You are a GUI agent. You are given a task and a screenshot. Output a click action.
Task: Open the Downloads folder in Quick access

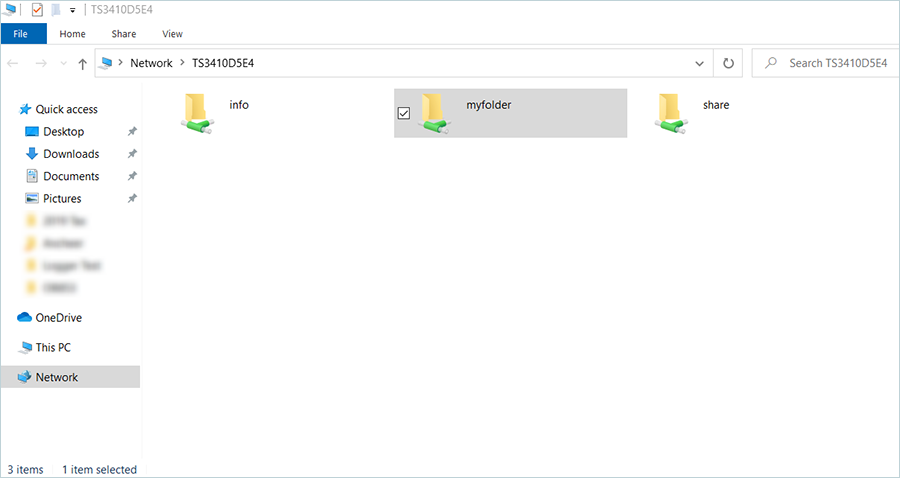[x=70, y=154]
